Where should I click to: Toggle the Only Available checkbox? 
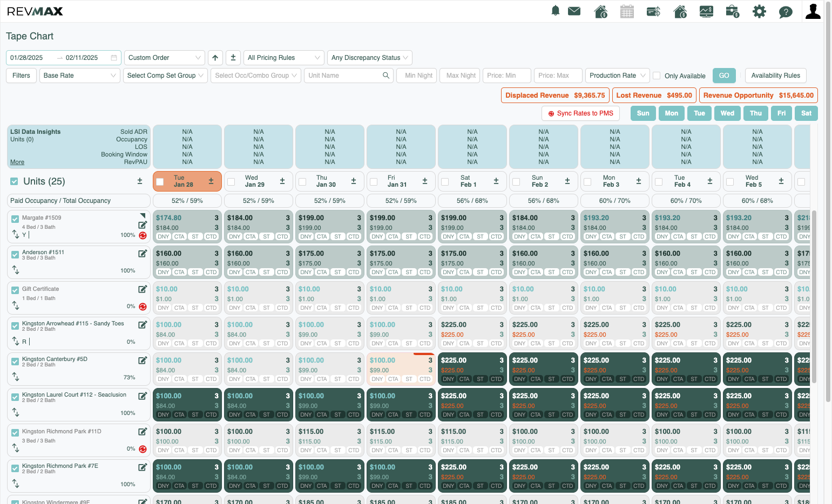pos(657,76)
